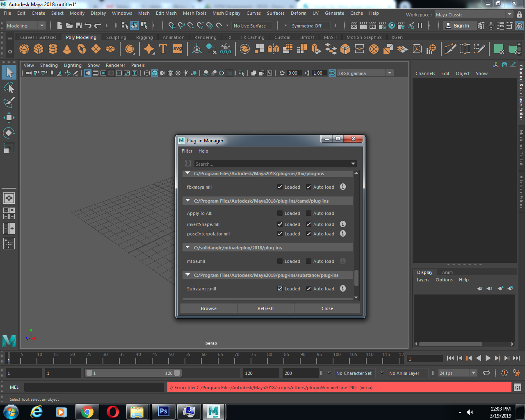Check Auto load for Apply To All
This screenshot has height=420, width=525.
pyautogui.click(x=308, y=213)
